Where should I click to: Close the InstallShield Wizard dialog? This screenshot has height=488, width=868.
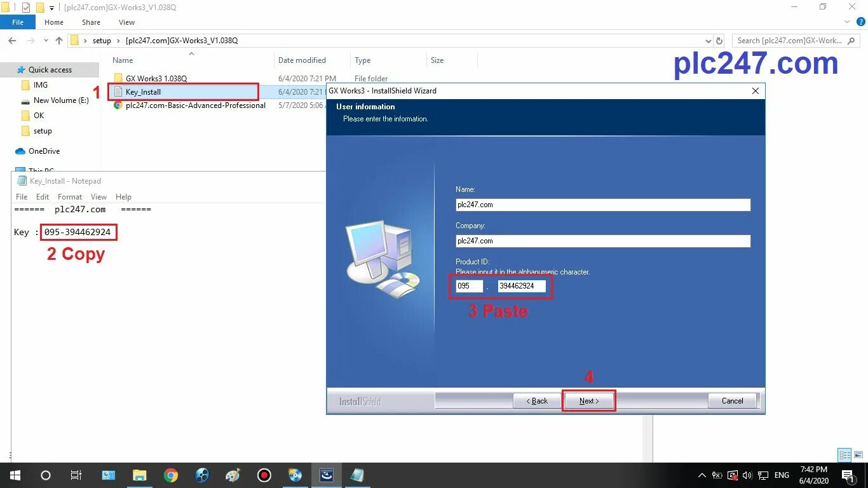(x=755, y=91)
